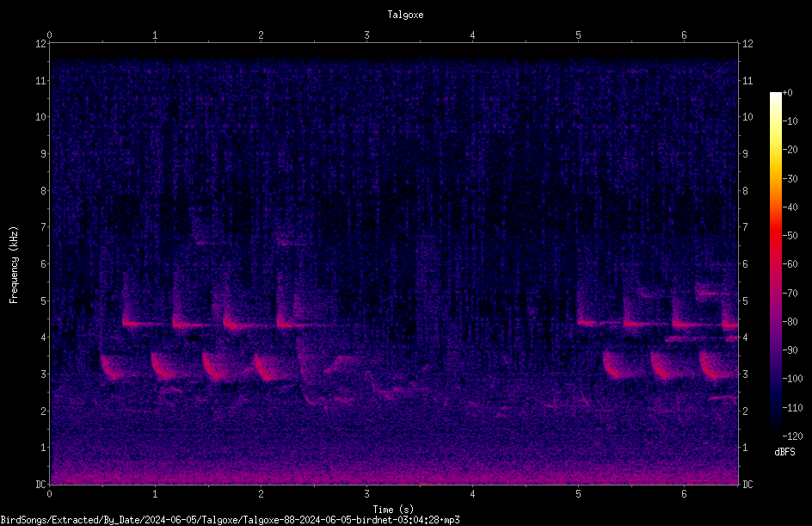This screenshot has width=812, height=526.
Task: Click the dBFS unit label under legend
Action: 784,452
